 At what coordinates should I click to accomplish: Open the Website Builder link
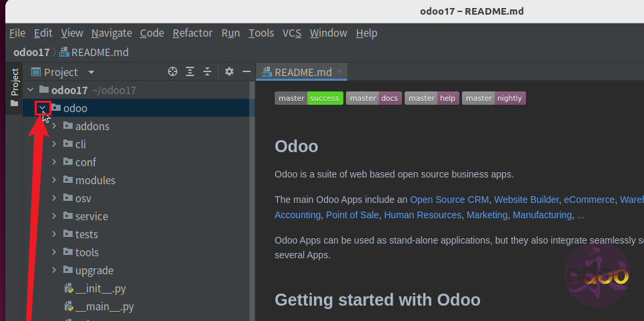tap(526, 200)
